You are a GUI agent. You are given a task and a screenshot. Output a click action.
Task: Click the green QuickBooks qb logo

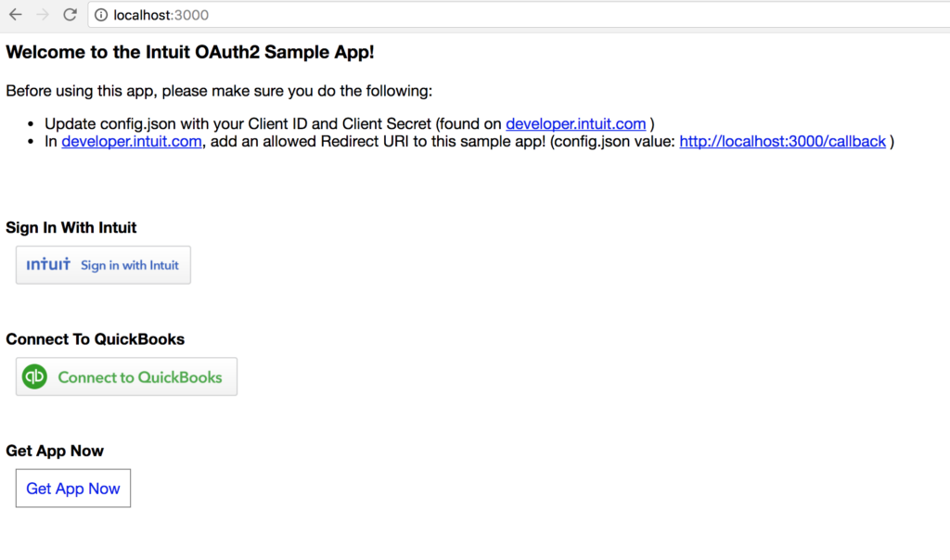(x=34, y=376)
